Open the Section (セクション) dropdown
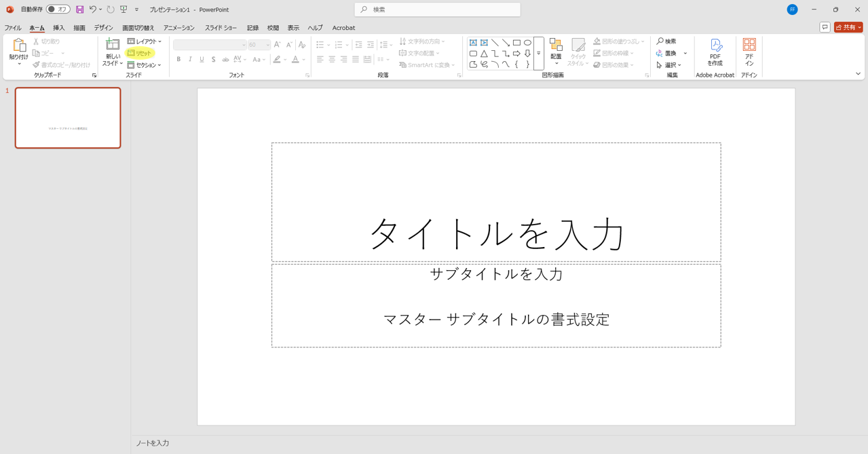Screen dimensions: 868x454 click(x=145, y=65)
